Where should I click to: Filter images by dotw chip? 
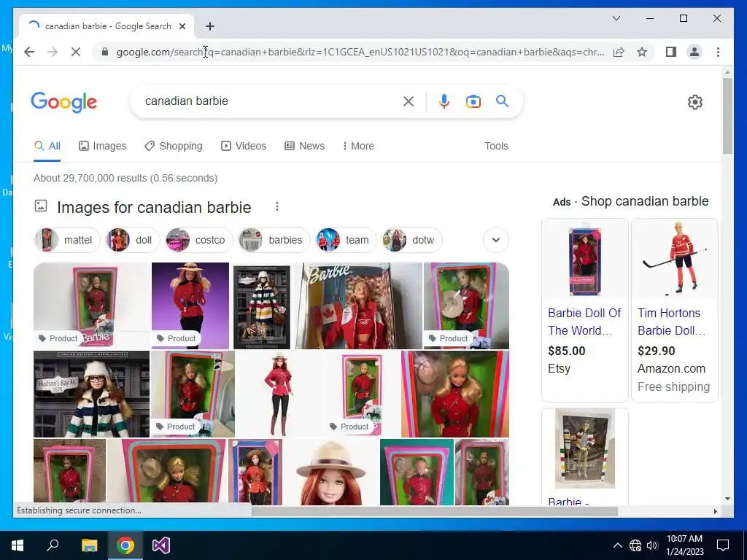(x=411, y=240)
